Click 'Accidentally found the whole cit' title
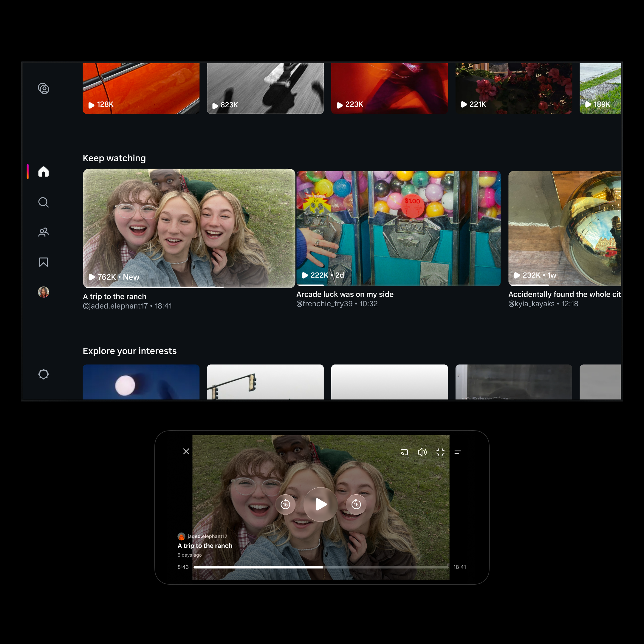Image resolution: width=644 pixels, height=644 pixels. [564, 294]
